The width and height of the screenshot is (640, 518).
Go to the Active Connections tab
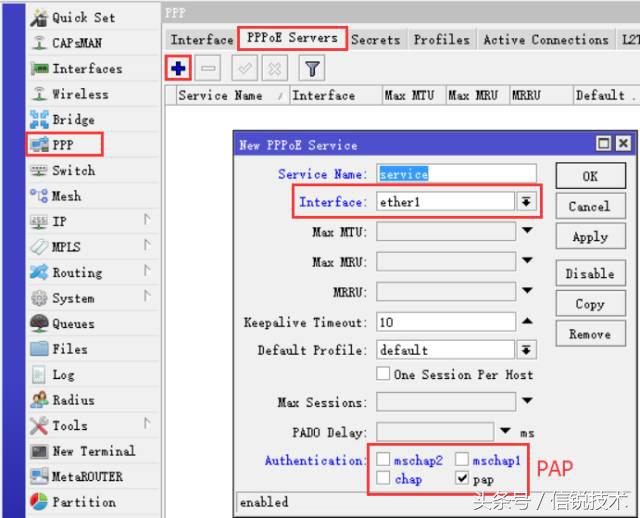pyautogui.click(x=545, y=40)
